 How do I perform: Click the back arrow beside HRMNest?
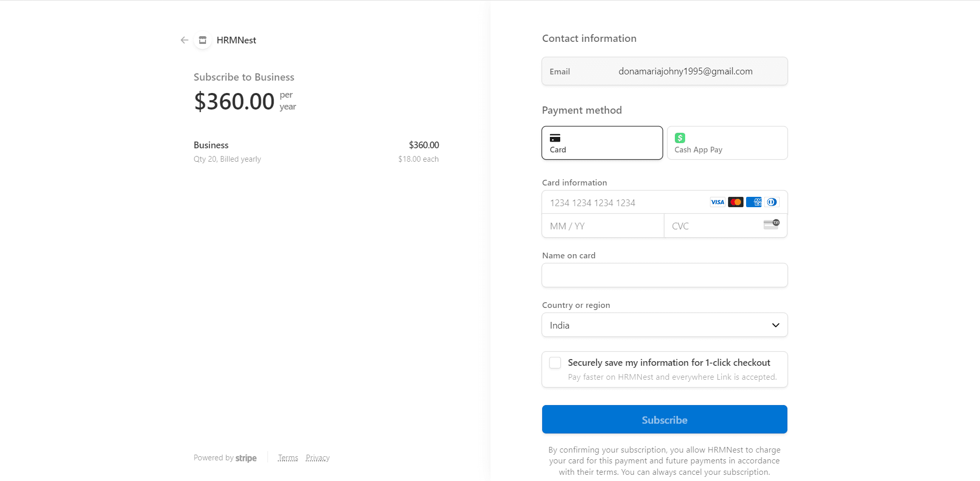(184, 40)
